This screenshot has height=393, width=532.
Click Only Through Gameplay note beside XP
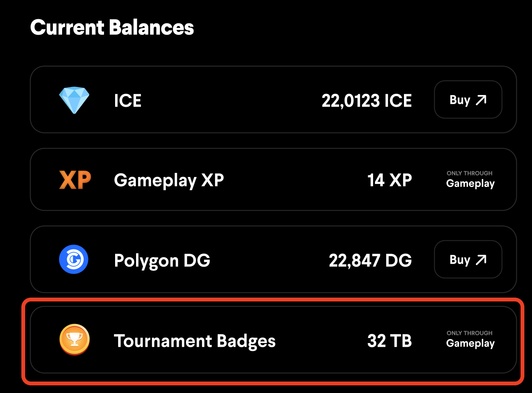[x=470, y=180]
